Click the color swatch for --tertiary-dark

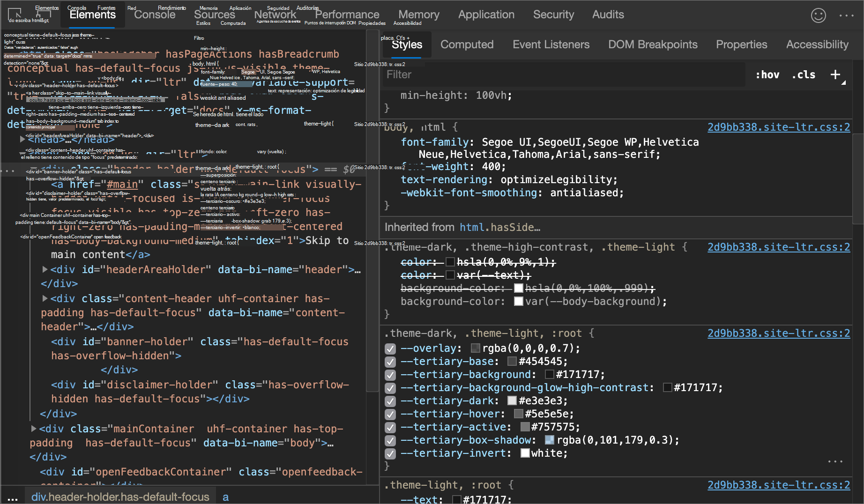click(512, 401)
